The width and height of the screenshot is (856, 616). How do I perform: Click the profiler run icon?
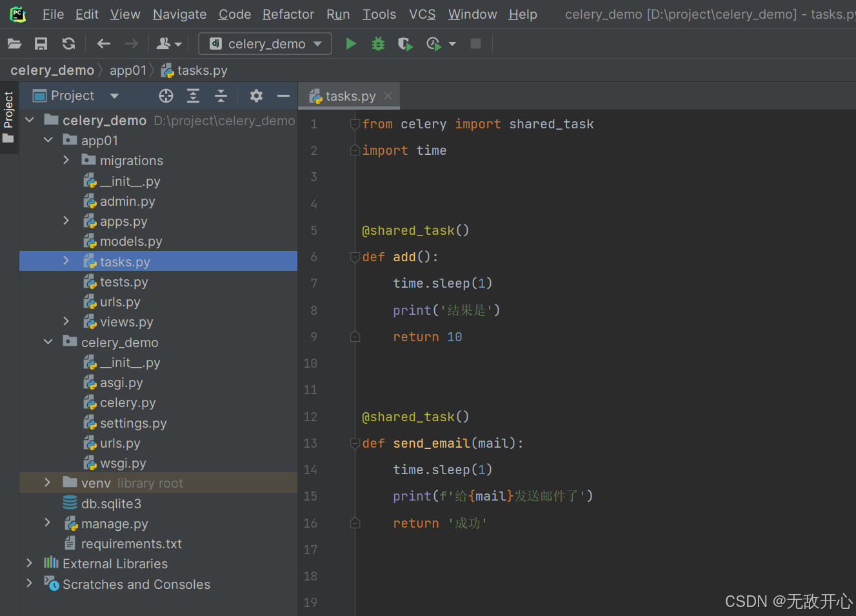click(x=433, y=44)
